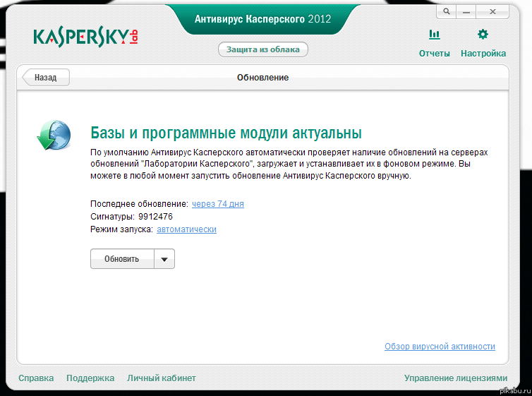Screen dimensions: 532x396
Task: Open the 'через 74 дня' last update link
Action: coord(218,204)
